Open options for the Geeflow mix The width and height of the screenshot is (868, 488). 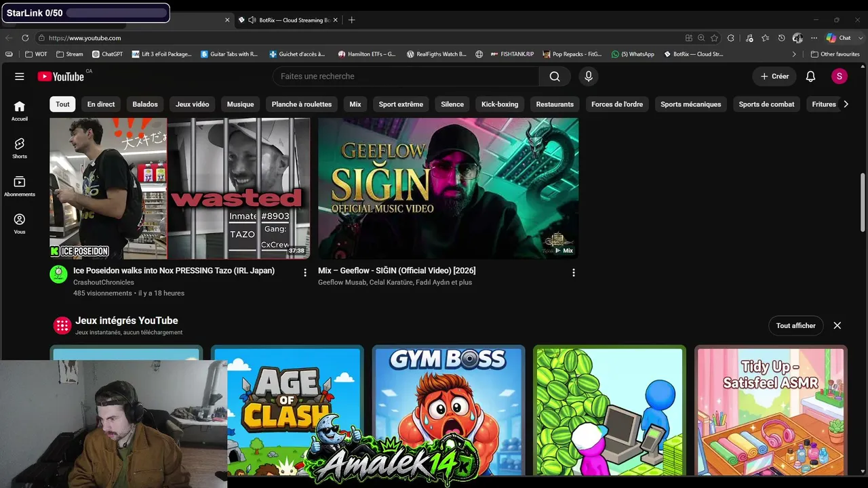[574, 272]
